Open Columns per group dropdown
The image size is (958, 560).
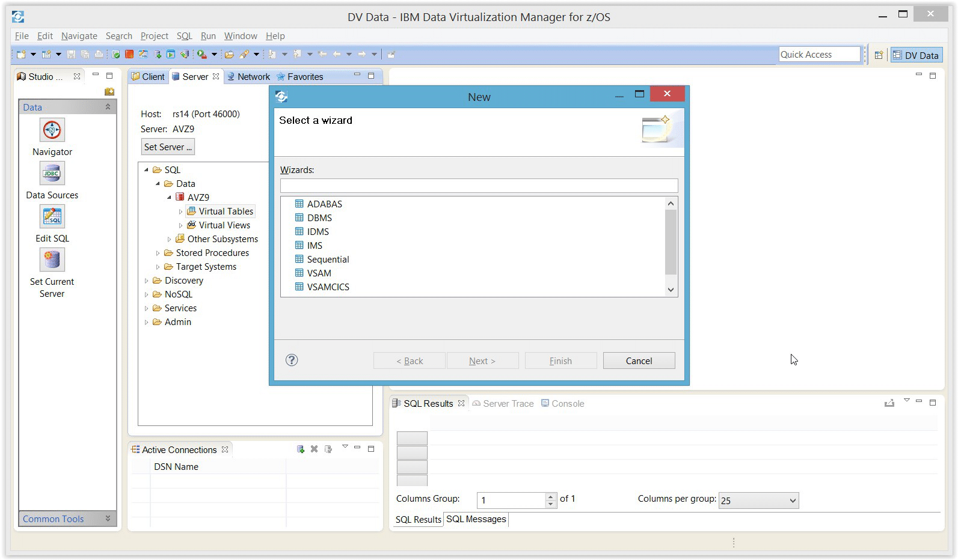(x=792, y=501)
